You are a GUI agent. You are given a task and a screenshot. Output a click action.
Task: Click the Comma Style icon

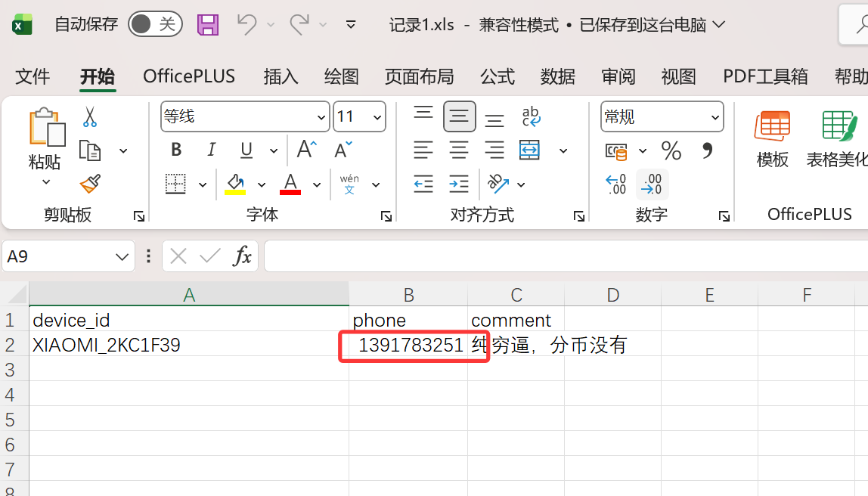tap(706, 150)
